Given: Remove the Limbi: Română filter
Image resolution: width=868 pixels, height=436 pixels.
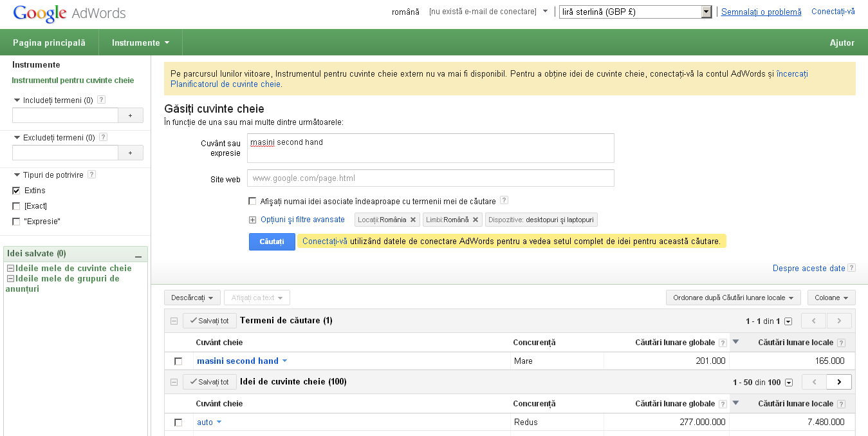Looking at the screenshot, I should click(476, 220).
